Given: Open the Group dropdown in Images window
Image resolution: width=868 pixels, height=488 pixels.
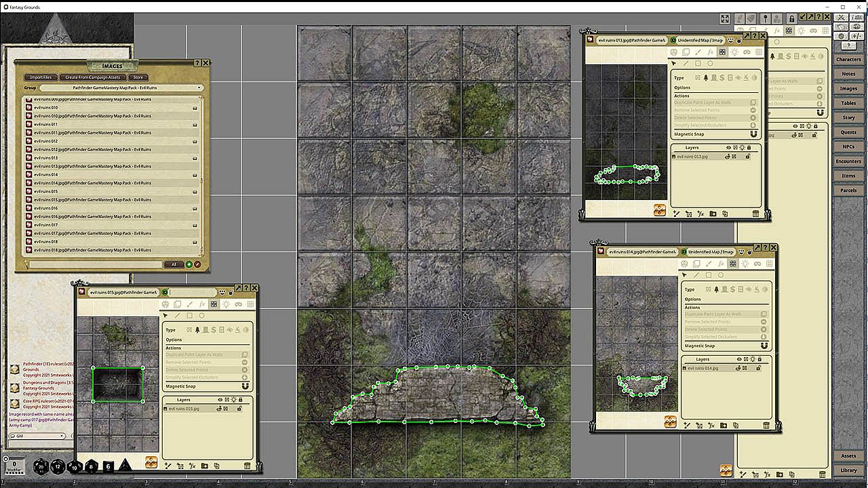Looking at the screenshot, I should pyautogui.click(x=121, y=88).
